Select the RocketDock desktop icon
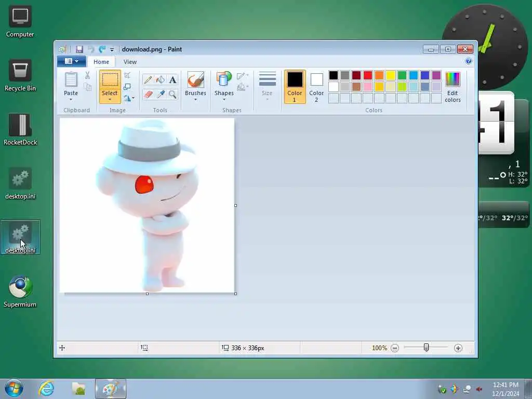Viewport: 532px width, 399px height. [x=20, y=130]
